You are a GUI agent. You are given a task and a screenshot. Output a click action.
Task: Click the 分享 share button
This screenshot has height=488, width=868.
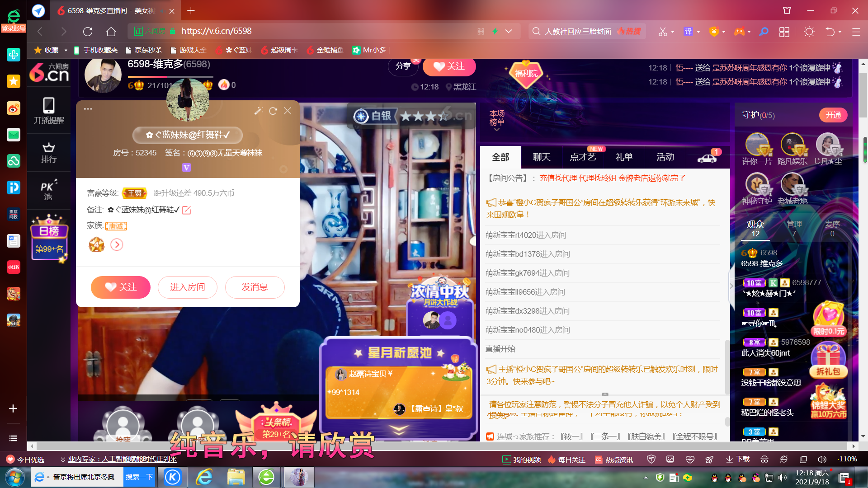tap(403, 66)
